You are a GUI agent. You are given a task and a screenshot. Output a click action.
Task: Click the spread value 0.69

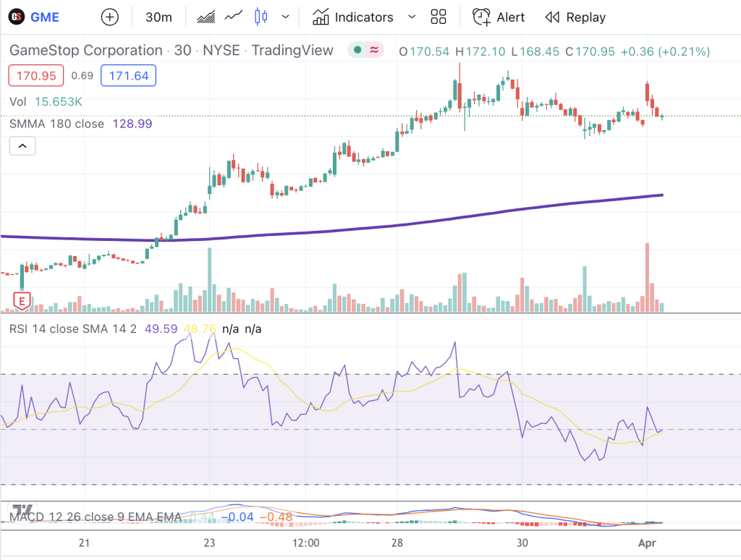point(82,76)
